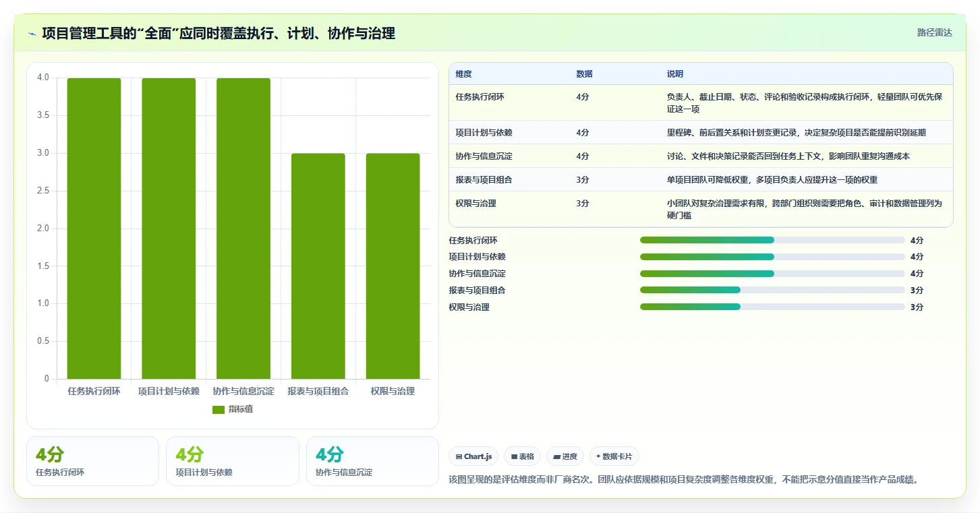The image size is (980, 513).
Task: Click 项目计划与依赖 cell in the table
Action: tap(484, 133)
